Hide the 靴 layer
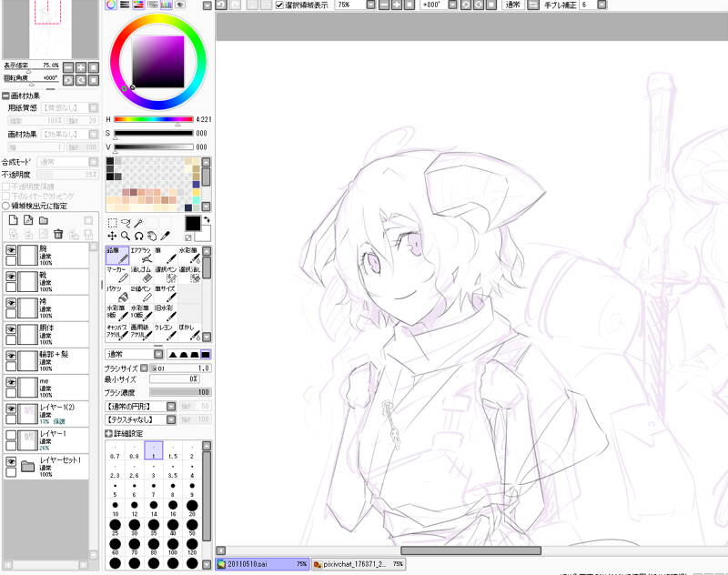Viewport: 728px width, 575px height. pyautogui.click(x=11, y=277)
